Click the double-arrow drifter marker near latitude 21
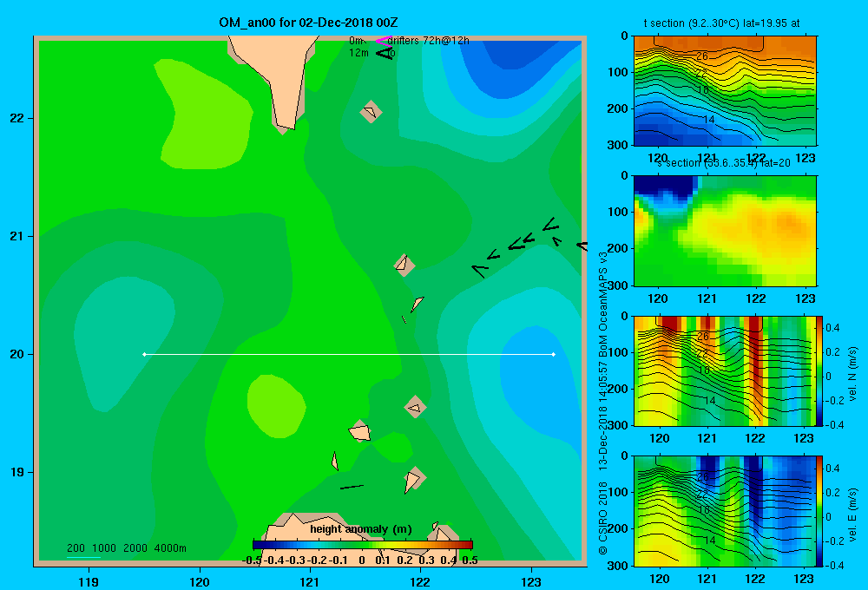Viewport: 868px width, 590px height. click(521, 242)
